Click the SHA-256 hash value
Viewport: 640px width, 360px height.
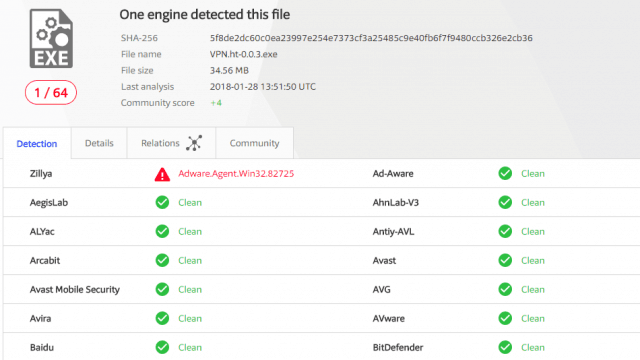pyautogui.click(x=371, y=38)
